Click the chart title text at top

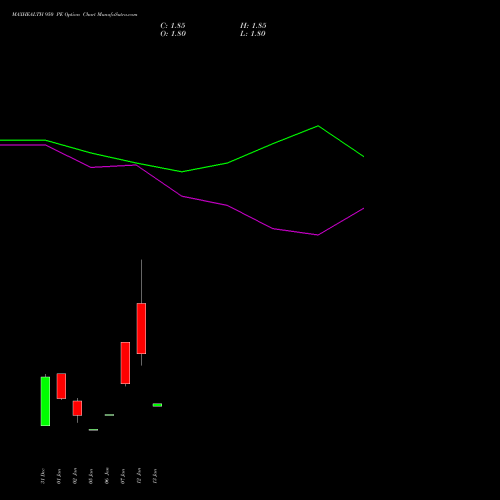[74, 15]
